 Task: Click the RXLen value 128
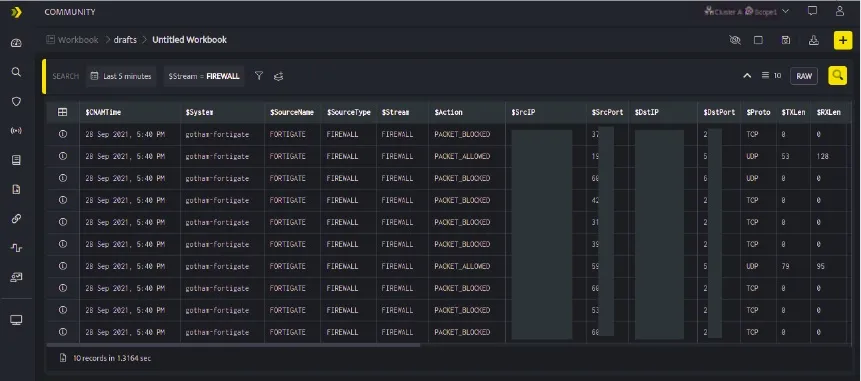click(823, 156)
